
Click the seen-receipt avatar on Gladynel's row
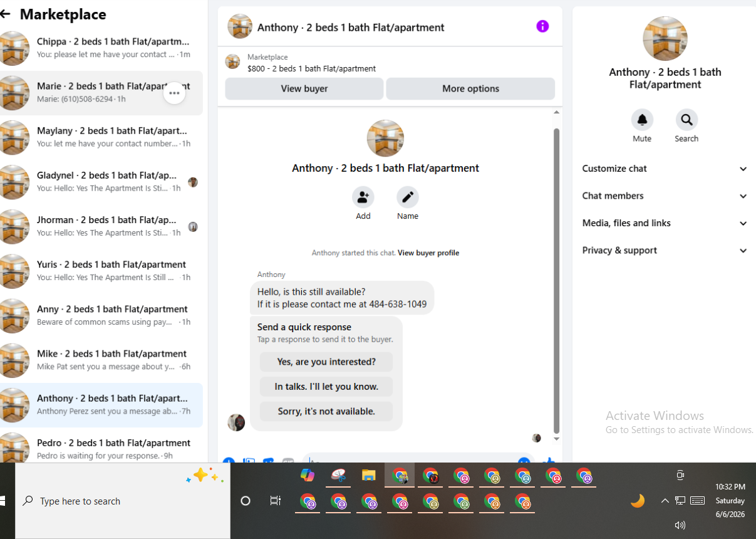[193, 182]
